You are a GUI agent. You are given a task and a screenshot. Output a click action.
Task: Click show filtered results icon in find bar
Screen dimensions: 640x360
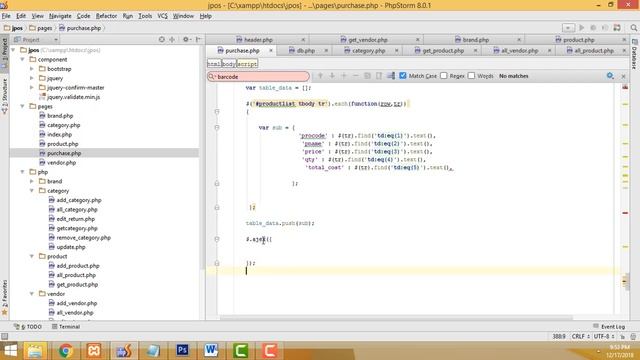pos(391,76)
